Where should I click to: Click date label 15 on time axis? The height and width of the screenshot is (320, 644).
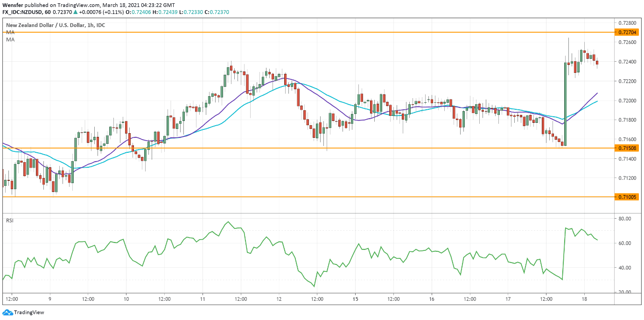click(x=355, y=299)
